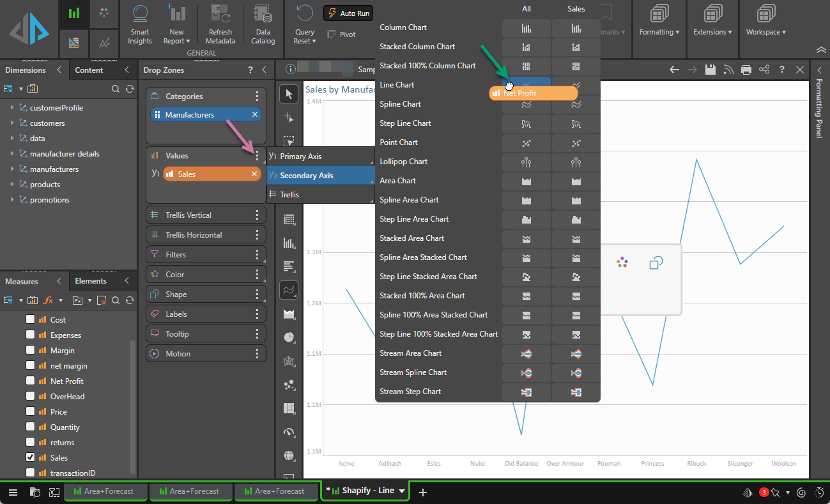Select Stream Area Chart for All
The width and height of the screenshot is (830, 504).
coord(526,353)
